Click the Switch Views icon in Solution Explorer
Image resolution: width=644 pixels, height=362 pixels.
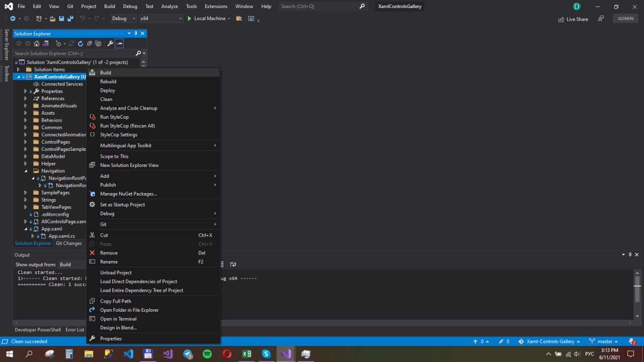(45, 44)
